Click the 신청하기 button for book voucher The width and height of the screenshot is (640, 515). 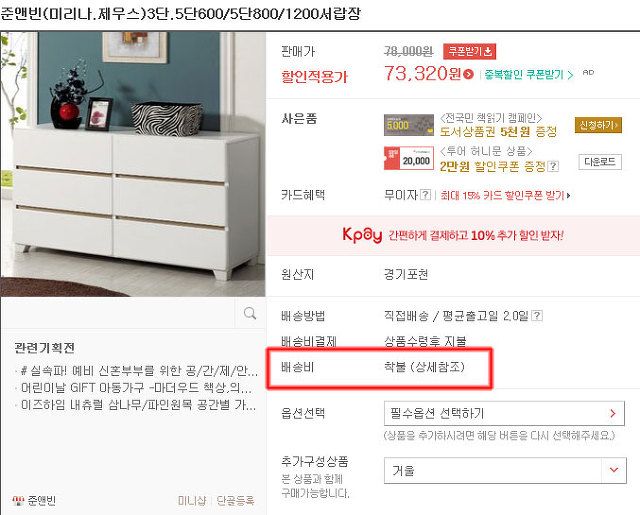coord(598,125)
